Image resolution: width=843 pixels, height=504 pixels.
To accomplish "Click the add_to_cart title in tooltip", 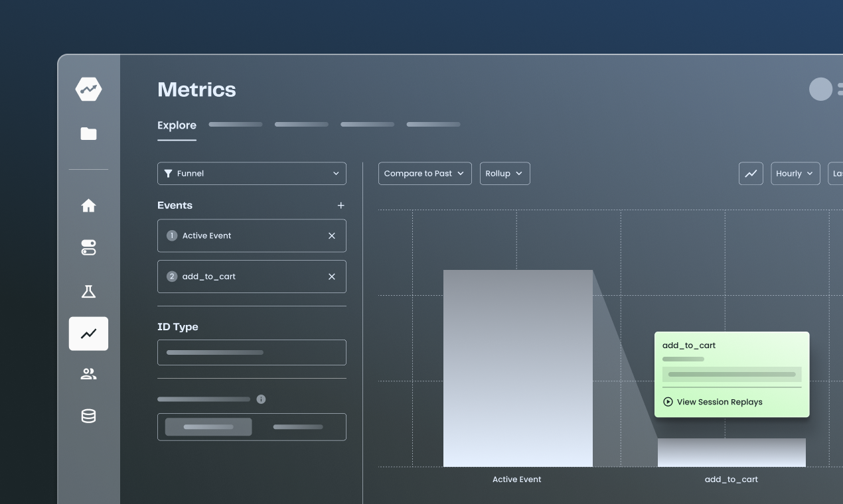I will click(689, 345).
